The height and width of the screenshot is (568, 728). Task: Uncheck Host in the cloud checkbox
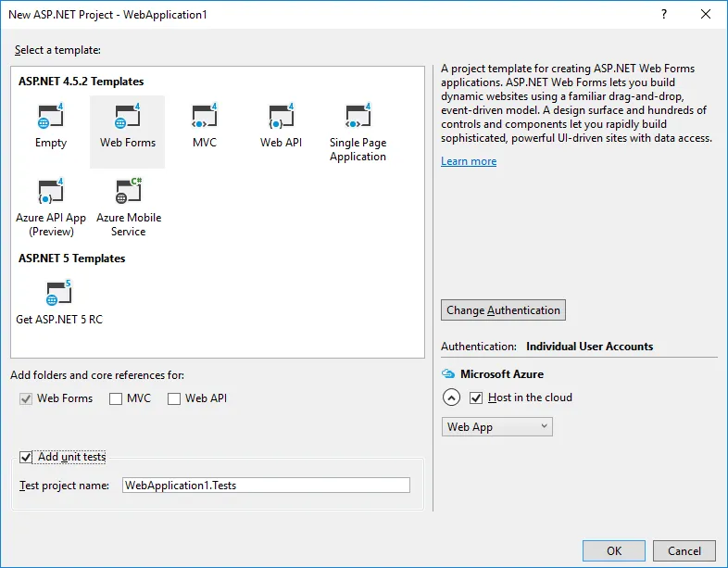[x=476, y=398]
